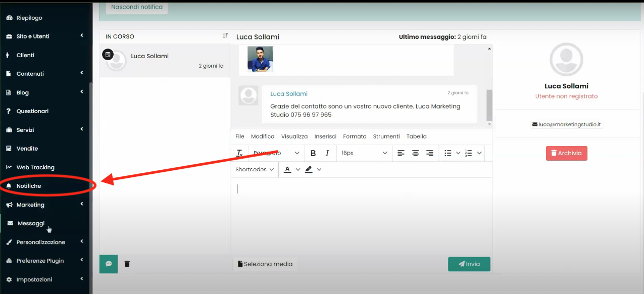
Task: Insert a numbered list
Action: point(469,153)
